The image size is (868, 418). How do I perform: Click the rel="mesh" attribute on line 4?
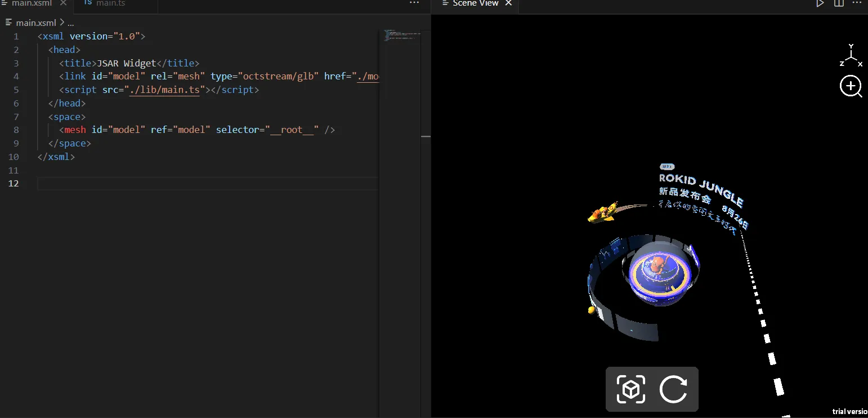point(178,77)
